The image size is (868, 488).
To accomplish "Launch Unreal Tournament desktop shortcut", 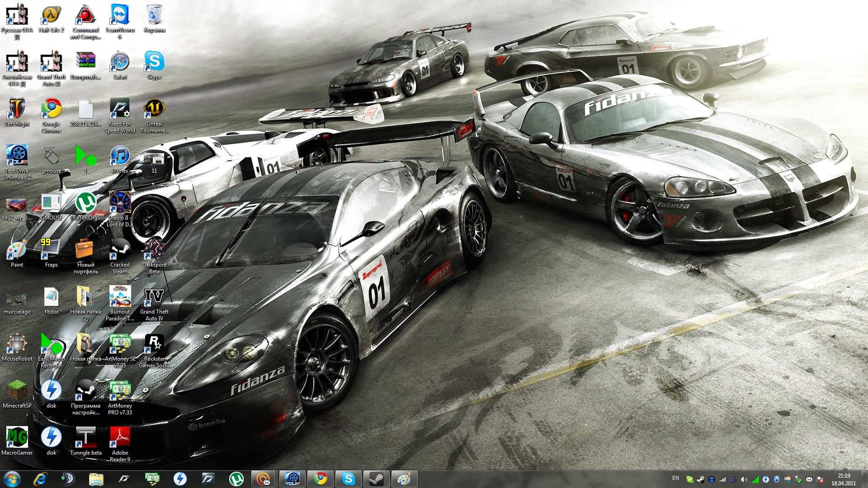I will click(154, 116).
